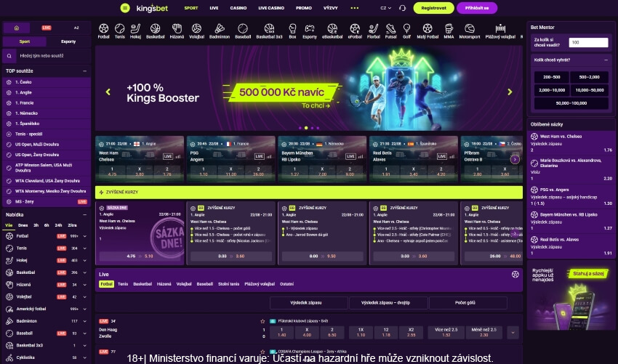Expand Hokej row in Nabídka list
The height and width of the screenshot is (364, 618).
pyautogui.click(x=85, y=260)
